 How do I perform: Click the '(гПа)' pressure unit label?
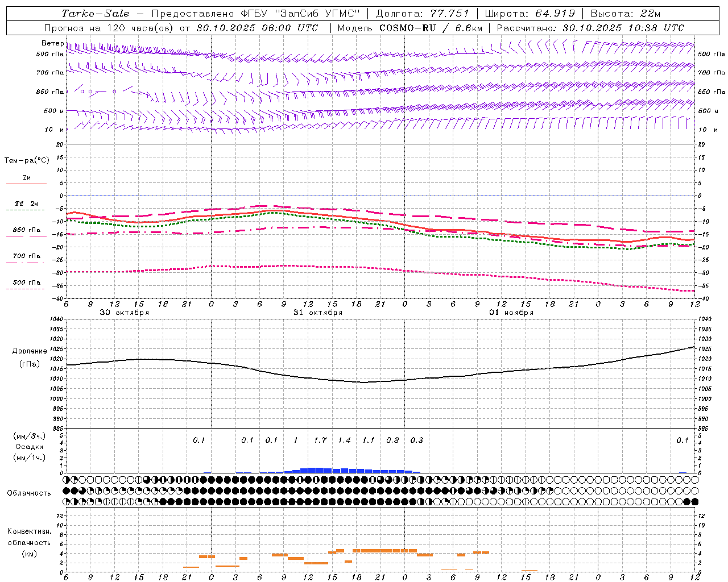pos(30,364)
